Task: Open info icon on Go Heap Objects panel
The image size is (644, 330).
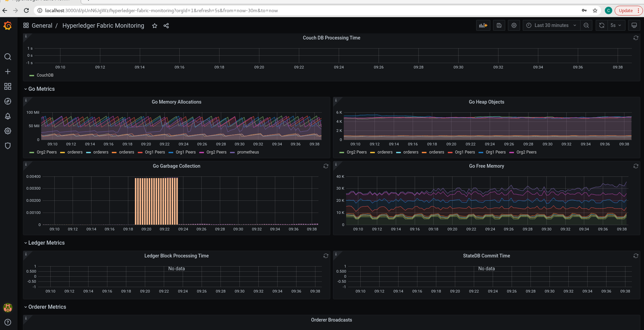Action: pos(336,100)
